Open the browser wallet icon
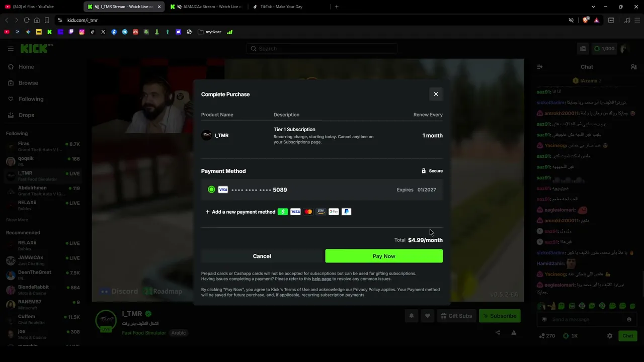644x362 pixels. pos(611,20)
